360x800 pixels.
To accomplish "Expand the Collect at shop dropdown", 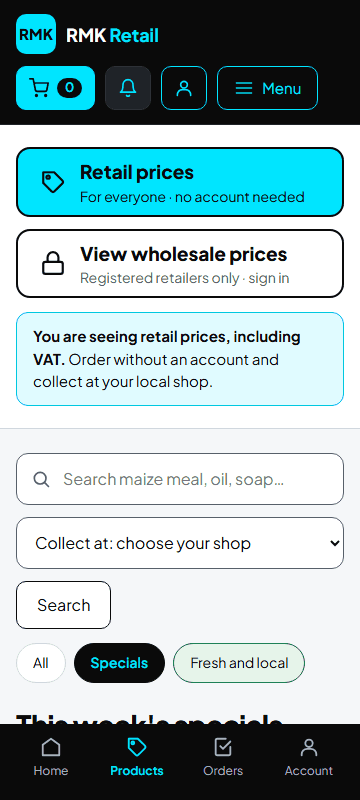I will [x=180, y=543].
